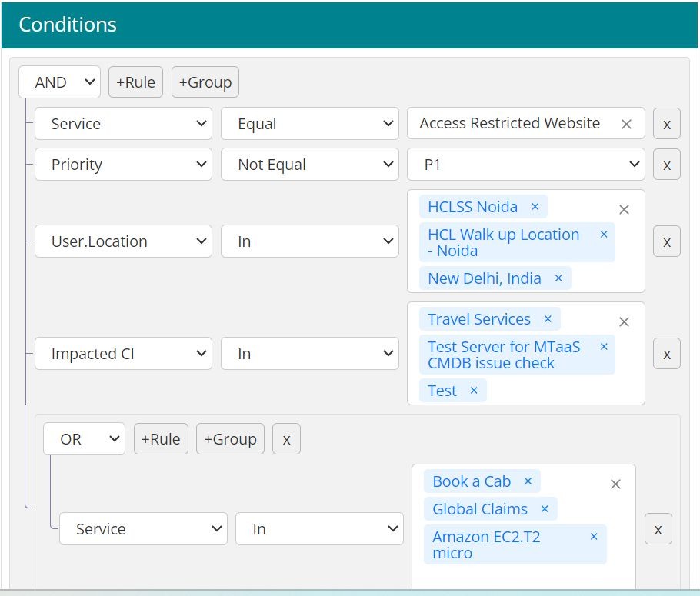
Task: Clear the Access Restricted Website value
Action: 626,124
